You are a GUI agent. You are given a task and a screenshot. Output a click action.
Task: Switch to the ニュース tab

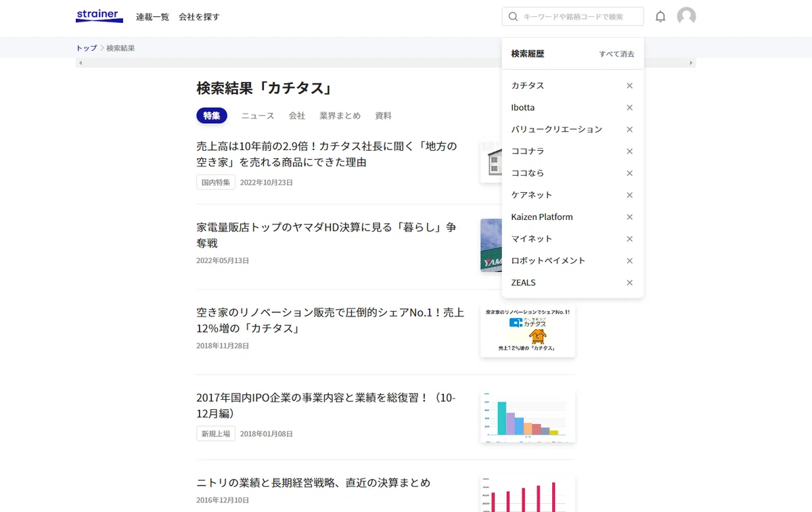click(258, 116)
